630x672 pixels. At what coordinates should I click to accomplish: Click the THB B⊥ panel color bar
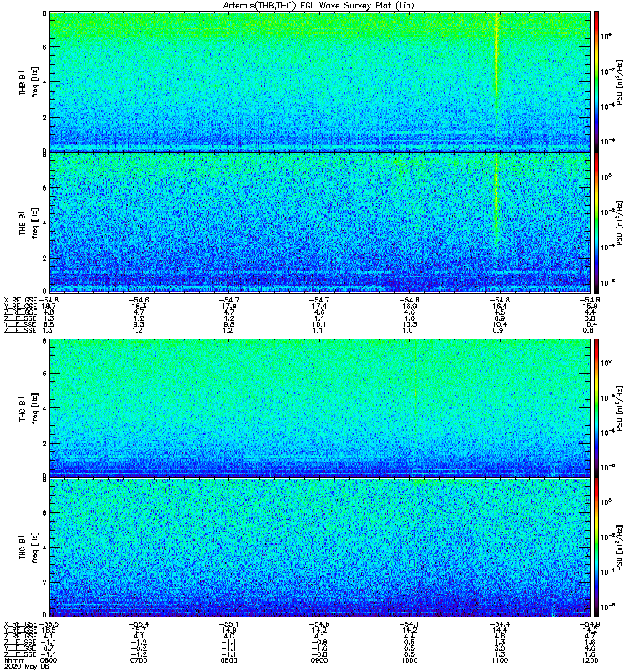click(596, 81)
